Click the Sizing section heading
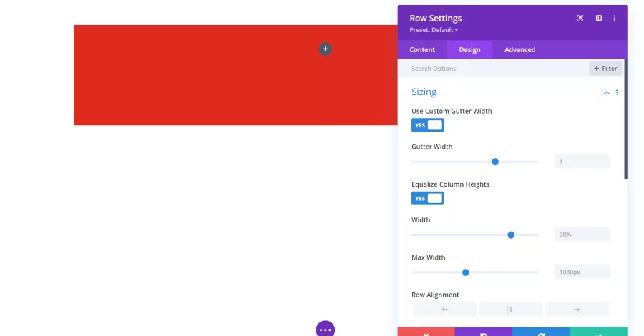This screenshot has width=644, height=336. pos(424,92)
